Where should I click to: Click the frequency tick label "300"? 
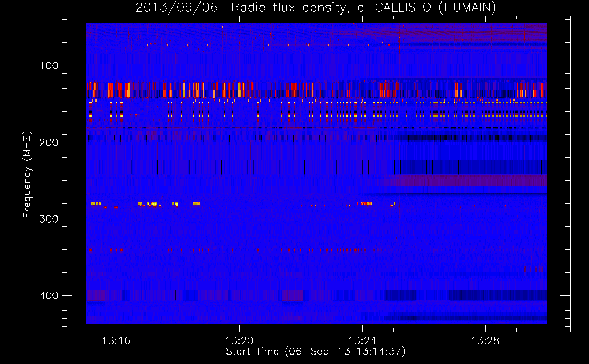(49, 219)
